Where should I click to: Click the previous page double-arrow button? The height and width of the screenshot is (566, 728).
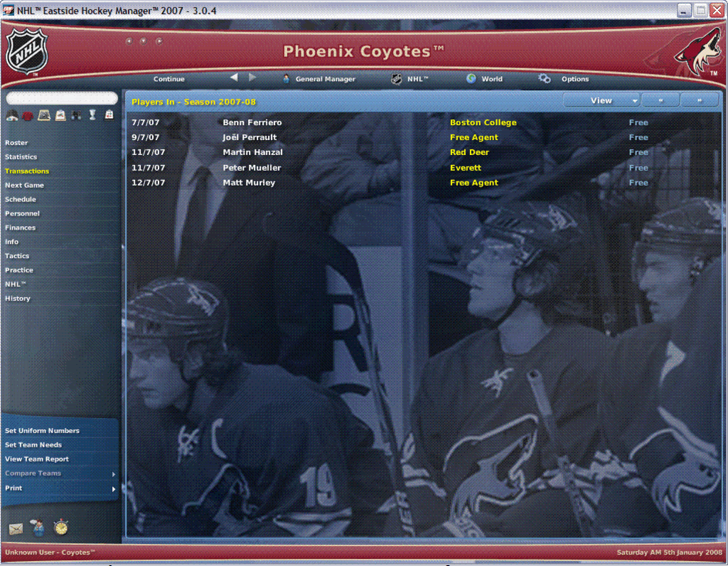pos(660,100)
